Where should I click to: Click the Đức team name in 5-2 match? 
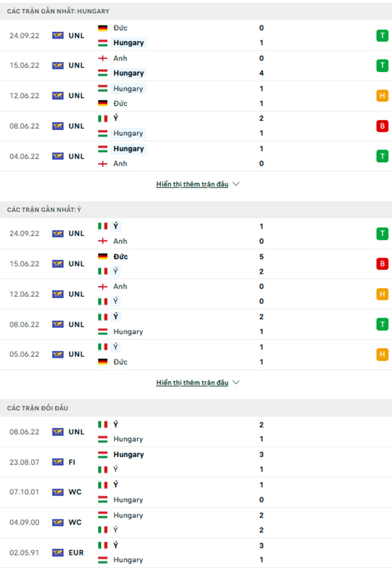tap(120, 256)
